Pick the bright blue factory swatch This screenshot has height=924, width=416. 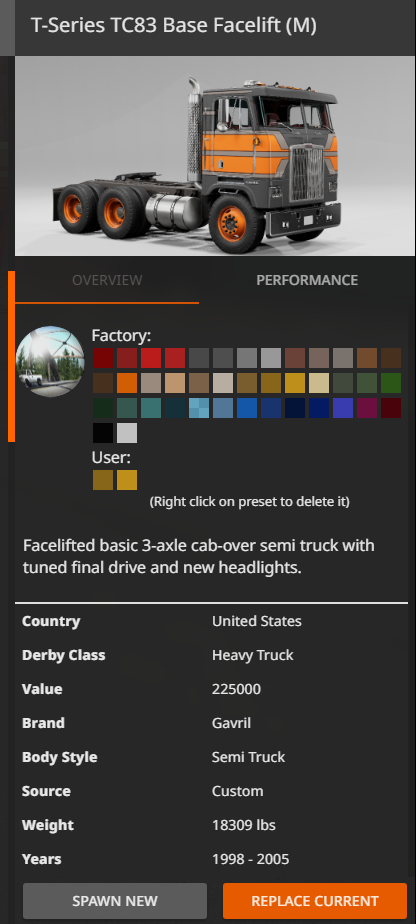pos(247,408)
